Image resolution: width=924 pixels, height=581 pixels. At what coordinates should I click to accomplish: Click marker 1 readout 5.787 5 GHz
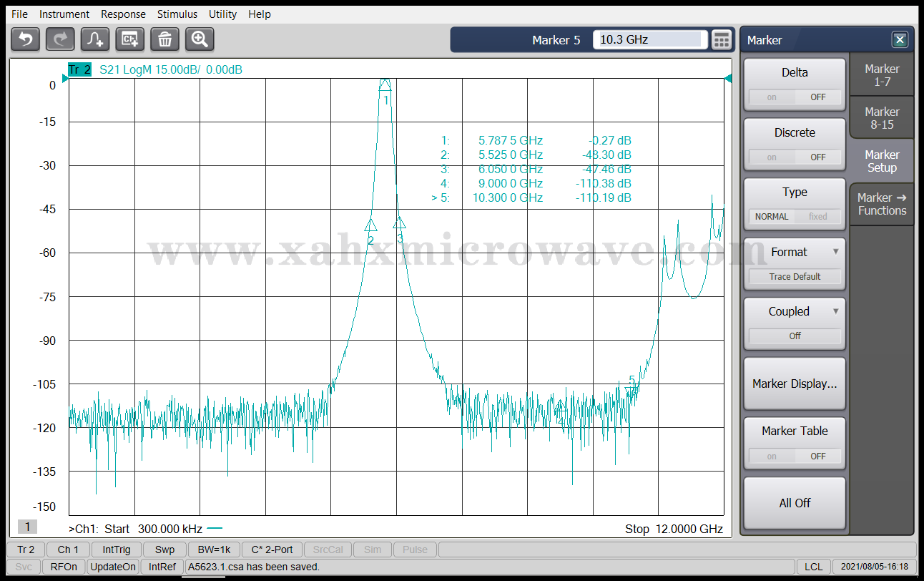511,140
